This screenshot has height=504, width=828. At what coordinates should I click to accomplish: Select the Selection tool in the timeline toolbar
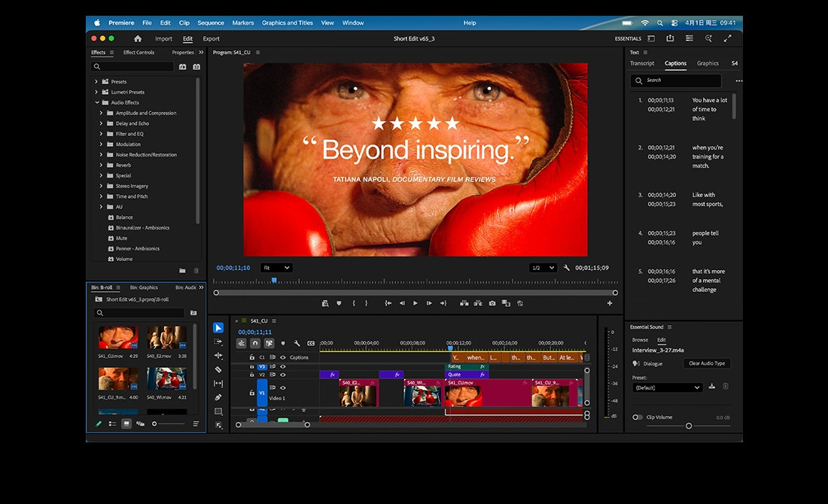(x=218, y=327)
